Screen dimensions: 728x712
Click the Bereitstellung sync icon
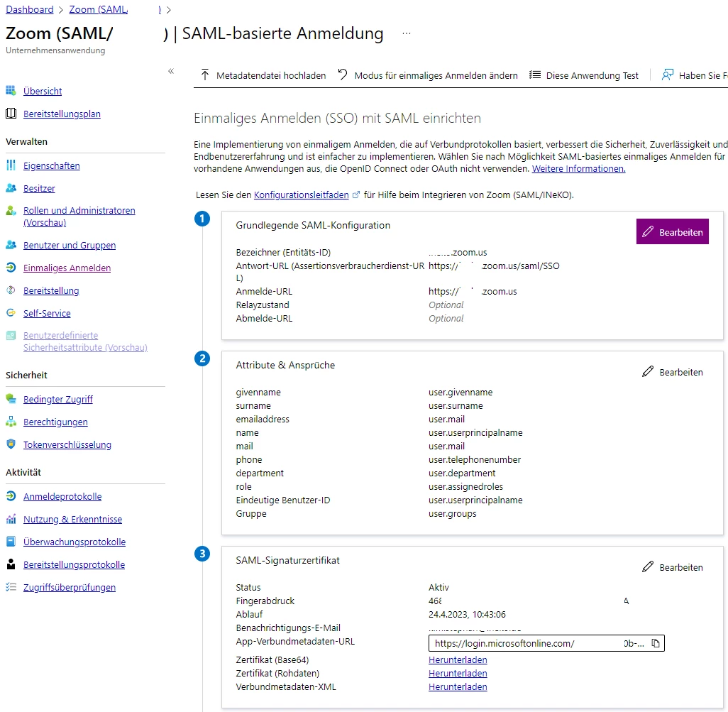pyautogui.click(x=11, y=290)
